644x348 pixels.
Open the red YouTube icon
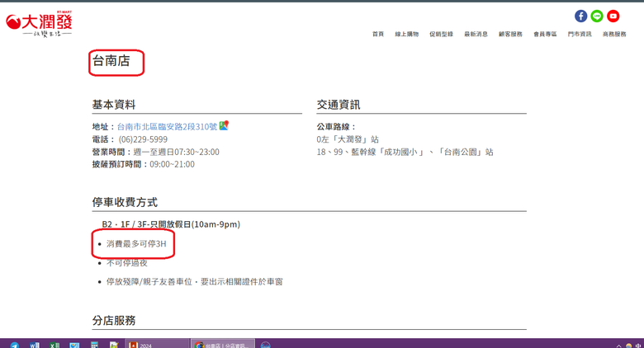pos(613,16)
